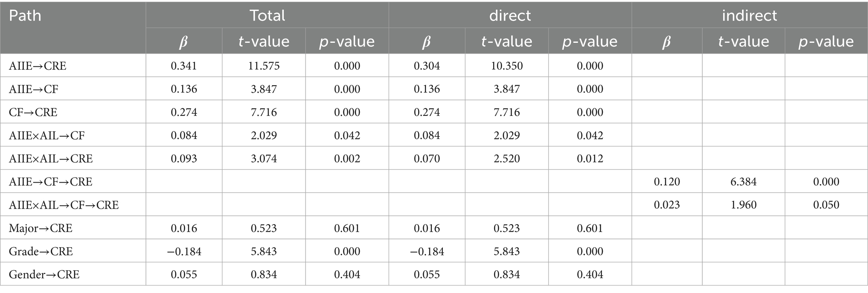Select the p-value cell showing 0.012
868x293 pixels.
coord(590,159)
